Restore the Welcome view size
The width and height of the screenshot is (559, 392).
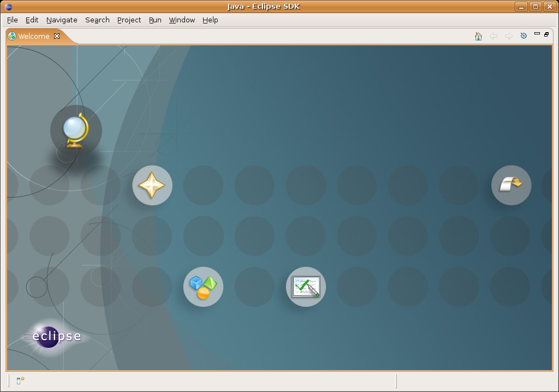coord(546,34)
